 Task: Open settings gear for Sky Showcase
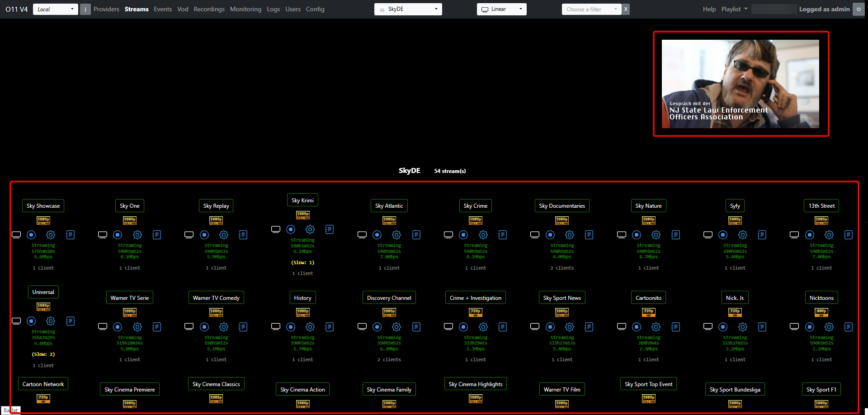pos(51,235)
